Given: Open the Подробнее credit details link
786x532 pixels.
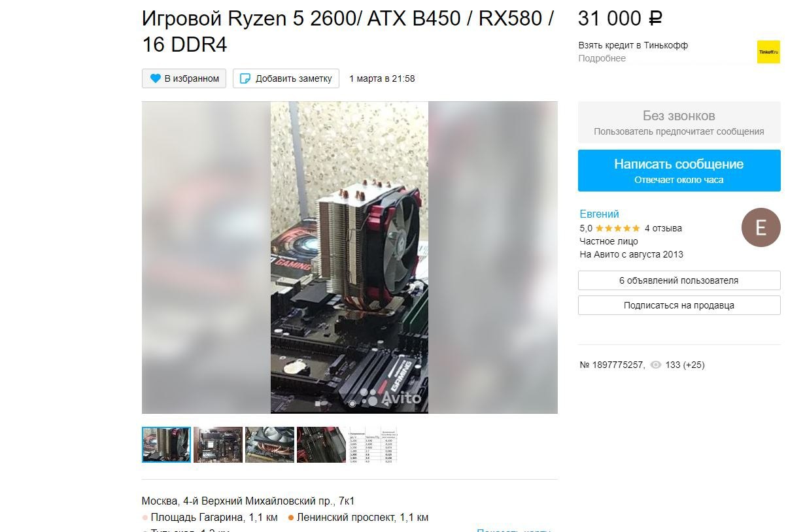Looking at the screenshot, I should [x=602, y=58].
